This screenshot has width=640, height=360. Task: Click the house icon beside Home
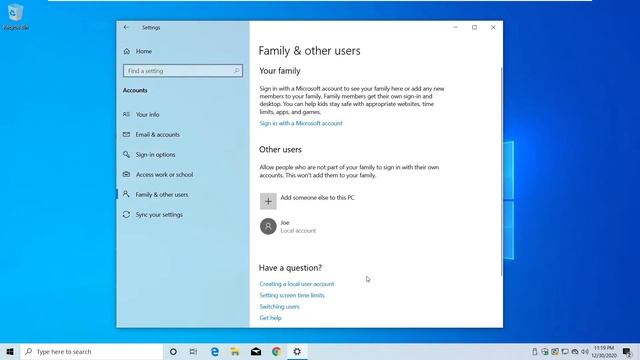coord(127,51)
